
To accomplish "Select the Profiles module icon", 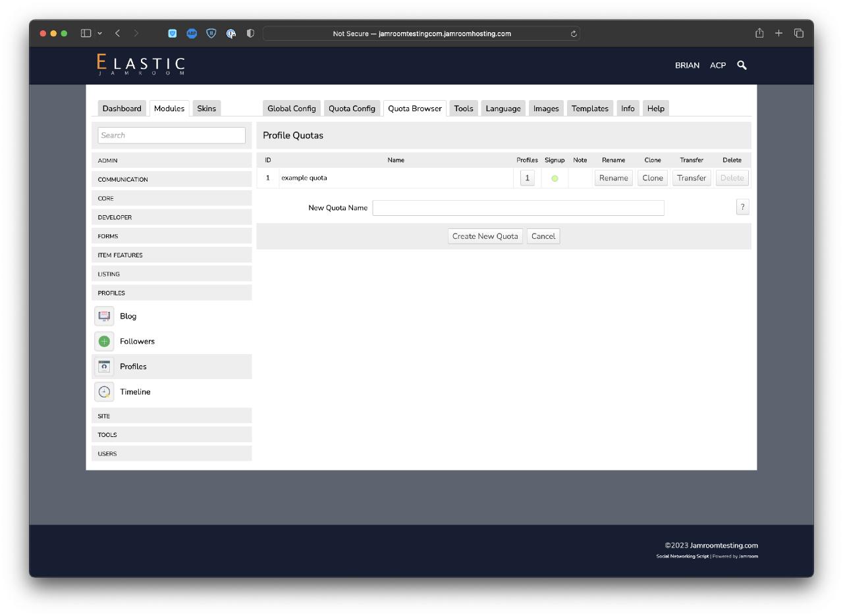I will click(x=104, y=367).
